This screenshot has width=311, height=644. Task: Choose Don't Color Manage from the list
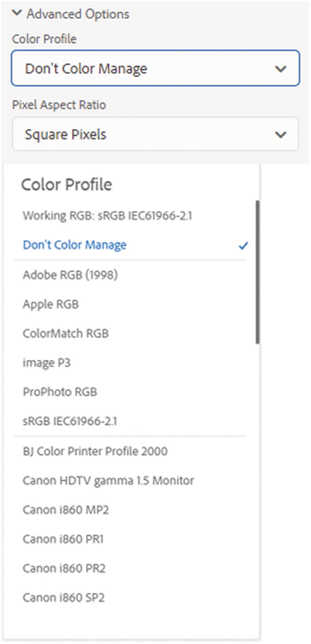click(x=74, y=245)
